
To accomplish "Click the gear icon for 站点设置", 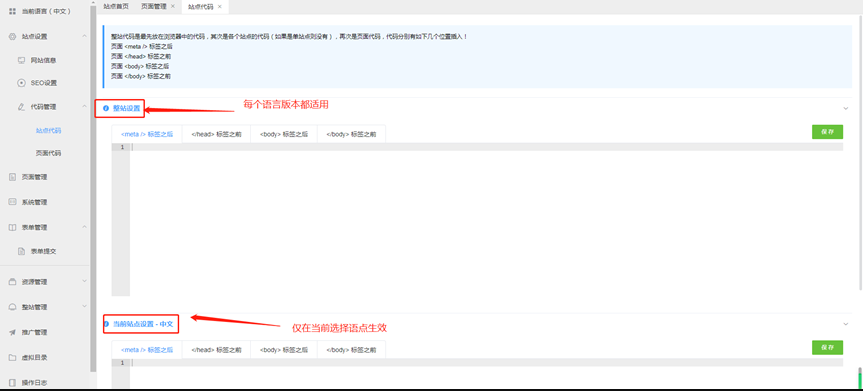I will [12, 36].
